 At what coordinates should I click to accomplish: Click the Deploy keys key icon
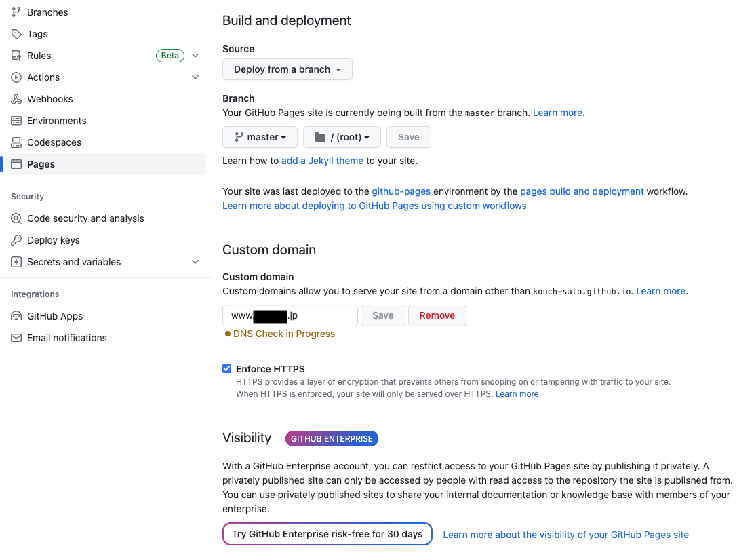16,240
